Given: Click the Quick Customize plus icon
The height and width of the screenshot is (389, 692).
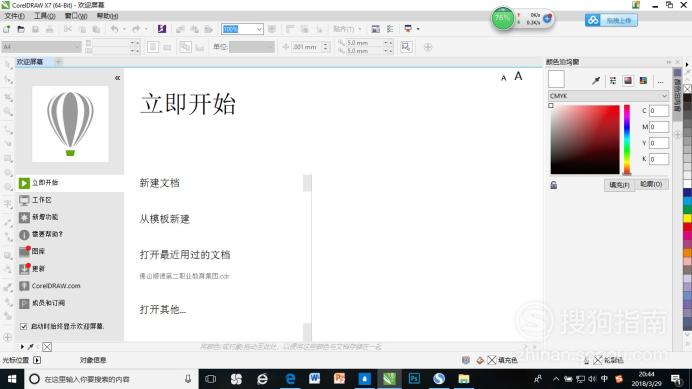Looking at the screenshot, I should (428, 47).
